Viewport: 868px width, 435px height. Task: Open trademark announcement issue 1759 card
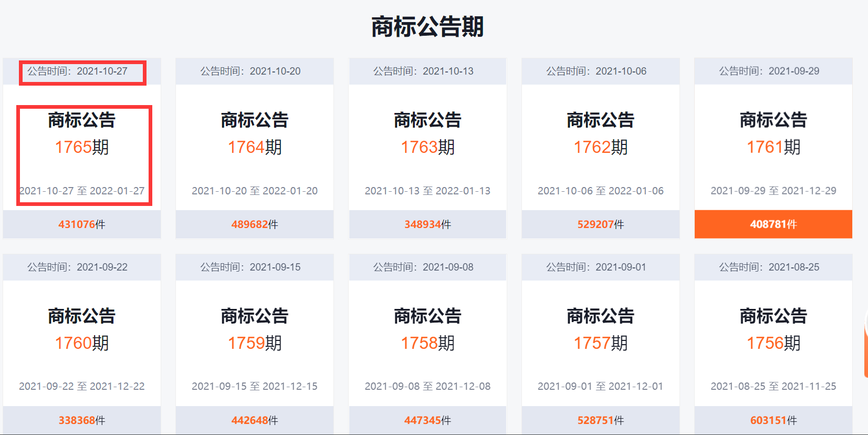pyautogui.click(x=255, y=344)
